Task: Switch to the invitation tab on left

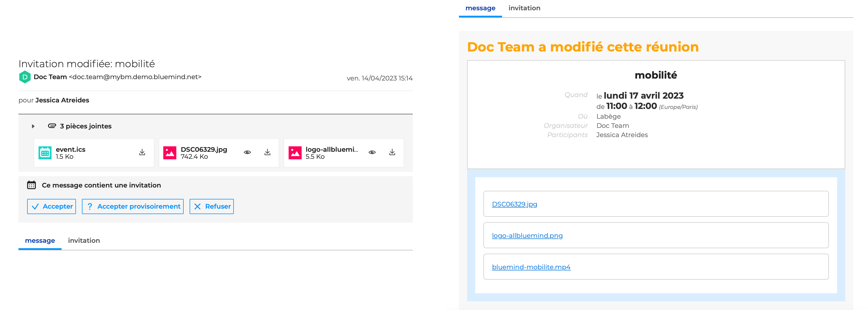Action: tap(84, 240)
